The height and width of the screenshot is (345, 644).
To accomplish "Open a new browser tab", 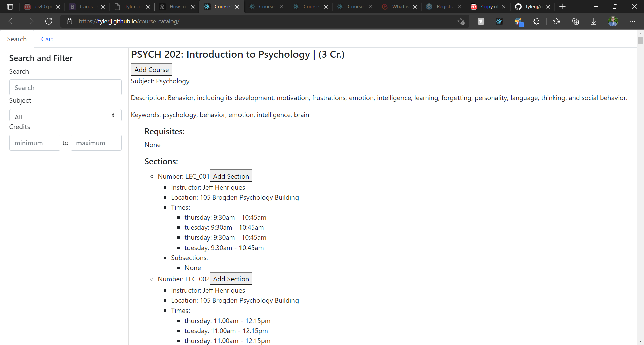I will tap(562, 7).
